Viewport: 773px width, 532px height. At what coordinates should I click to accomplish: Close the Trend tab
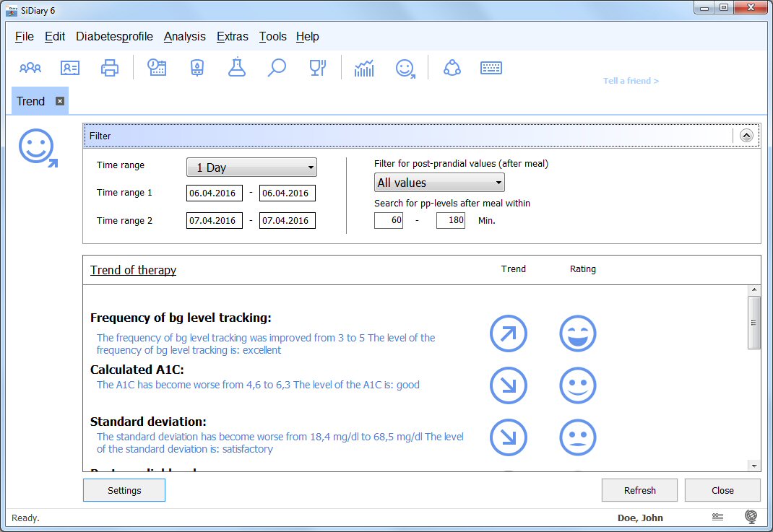60,101
